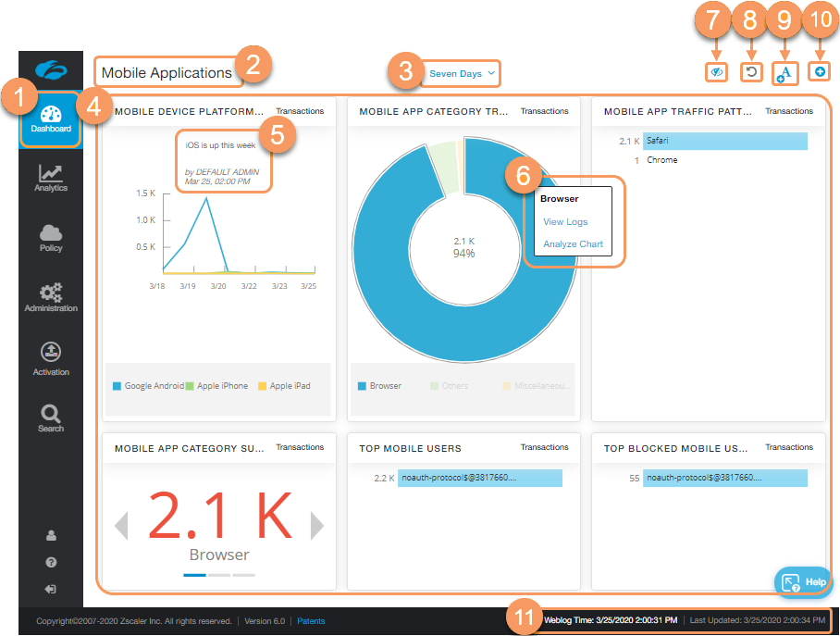Click the Help button
840x636 pixels.
click(x=803, y=581)
